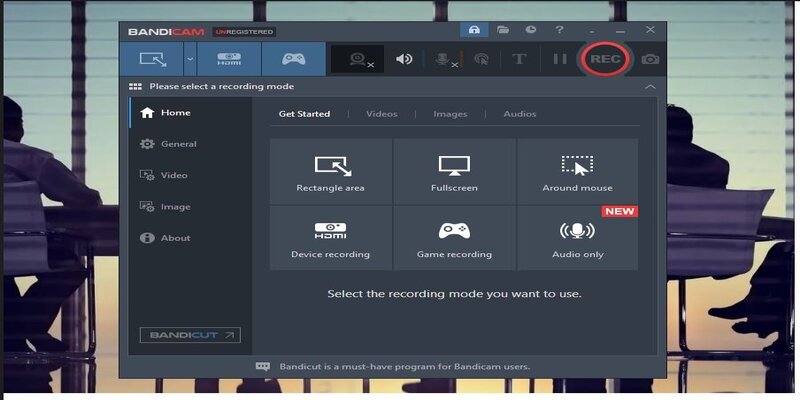Select the screen recording mode toolbar icon
Screen dimensions: 800x400
click(x=152, y=59)
